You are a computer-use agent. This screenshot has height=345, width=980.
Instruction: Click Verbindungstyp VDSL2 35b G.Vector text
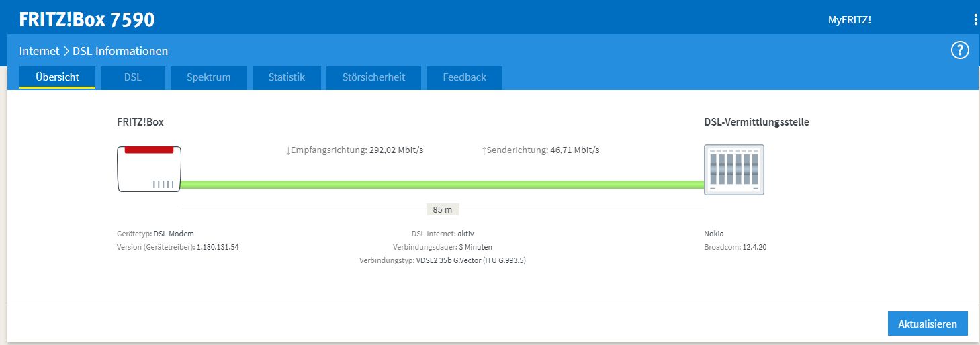(x=443, y=260)
